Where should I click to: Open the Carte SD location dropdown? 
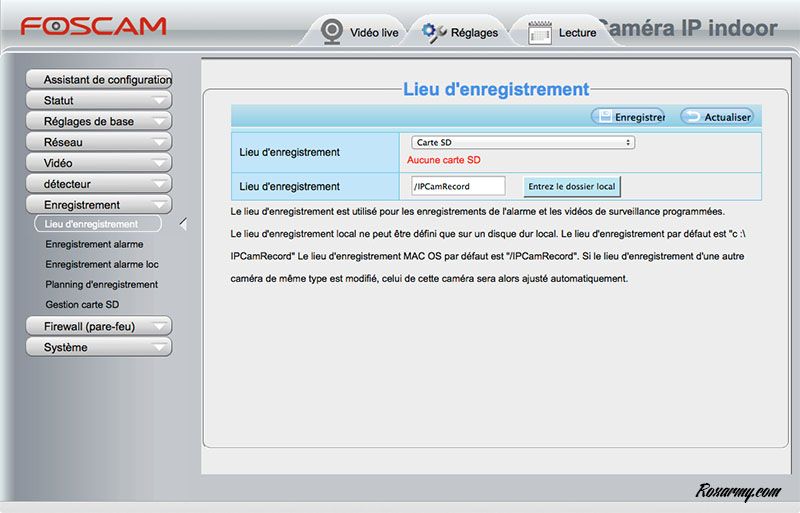click(x=522, y=143)
